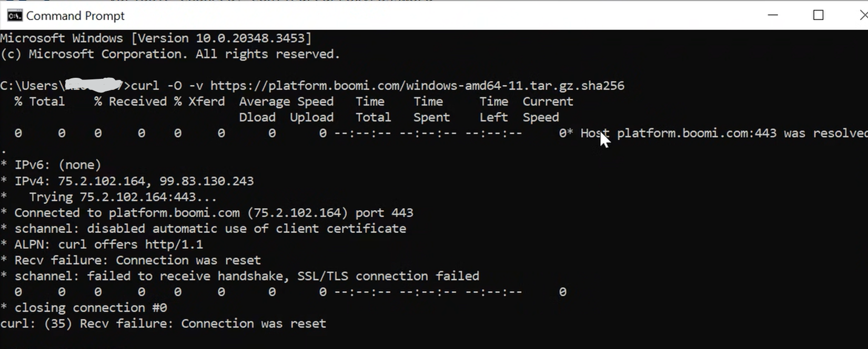Minimize the Command Prompt window

pyautogui.click(x=773, y=15)
